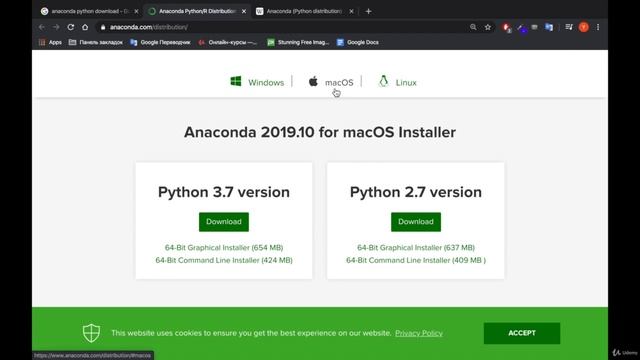Open the red extension icon in toolbar

[x=507, y=27]
